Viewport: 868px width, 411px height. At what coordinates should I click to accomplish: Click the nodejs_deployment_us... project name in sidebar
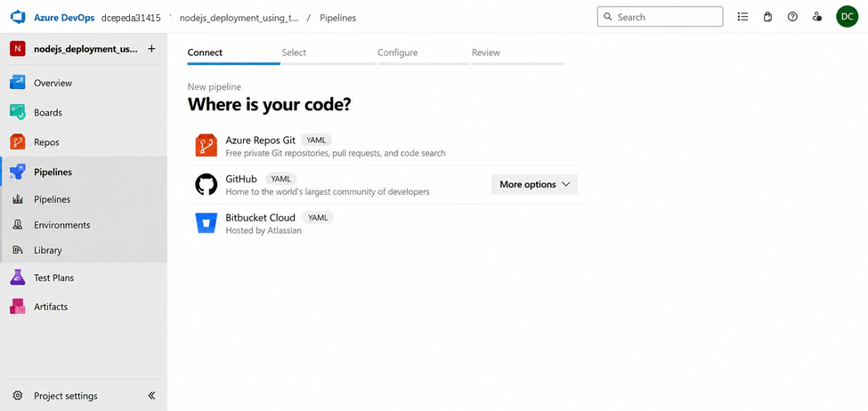85,49
